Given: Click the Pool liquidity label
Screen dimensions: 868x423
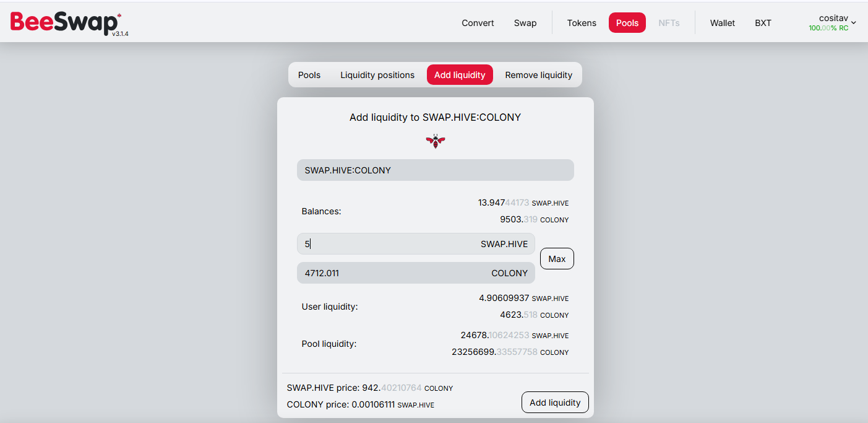Looking at the screenshot, I should (329, 344).
